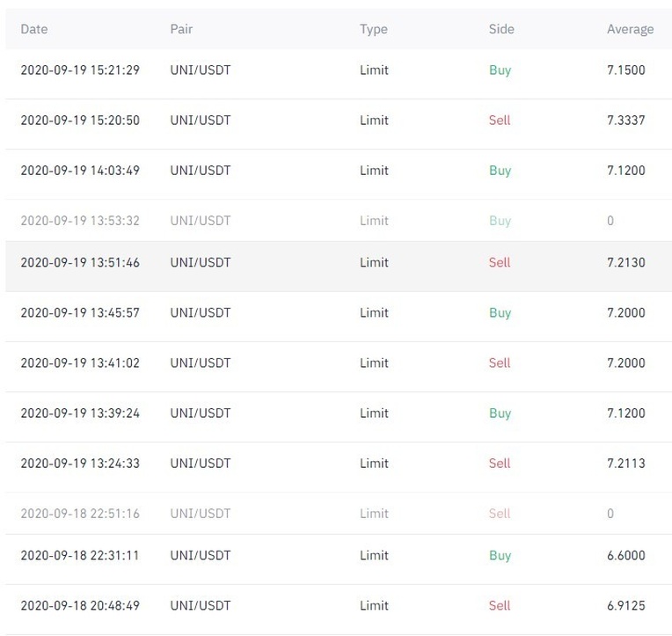Open the 2020-09-18 20:48:49 order row

[x=80, y=605]
